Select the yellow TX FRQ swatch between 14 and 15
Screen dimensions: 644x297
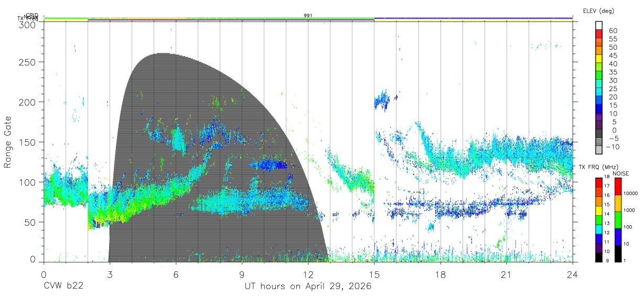(598, 211)
